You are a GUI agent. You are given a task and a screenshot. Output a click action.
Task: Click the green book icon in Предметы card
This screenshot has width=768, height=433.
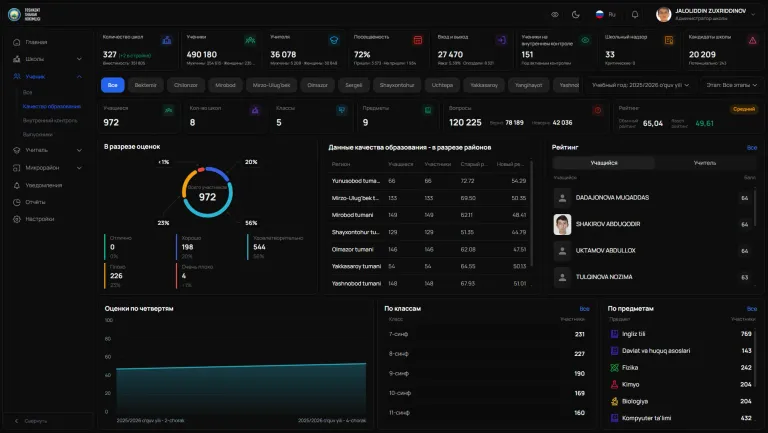[428, 111]
